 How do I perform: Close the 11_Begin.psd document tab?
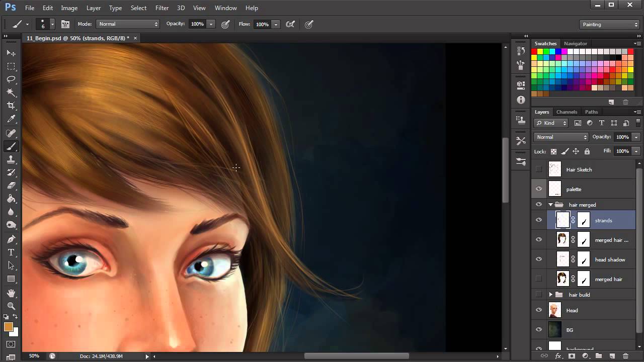[x=135, y=38]
